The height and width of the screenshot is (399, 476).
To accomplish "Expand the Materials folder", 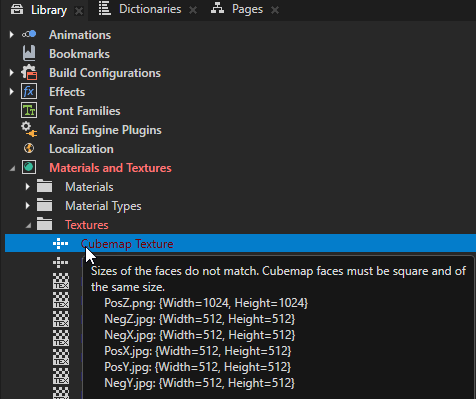I will pyautogui.click(x=28, y=187).
